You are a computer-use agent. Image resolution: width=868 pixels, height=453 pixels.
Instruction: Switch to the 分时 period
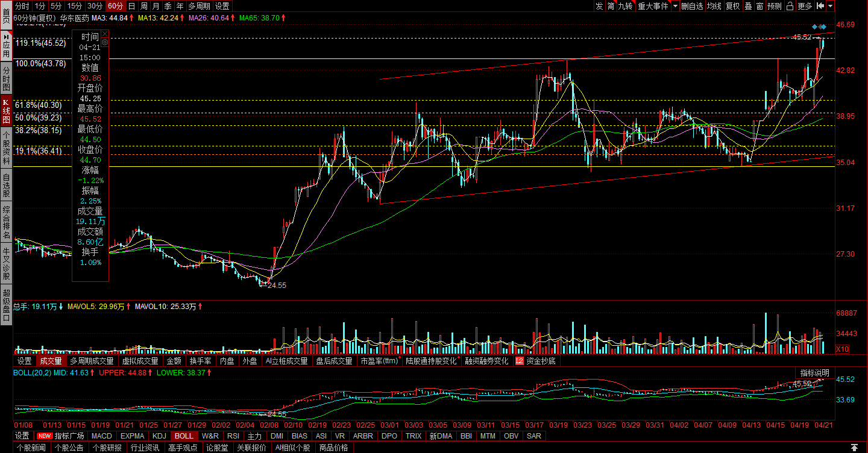click(22, 6)
